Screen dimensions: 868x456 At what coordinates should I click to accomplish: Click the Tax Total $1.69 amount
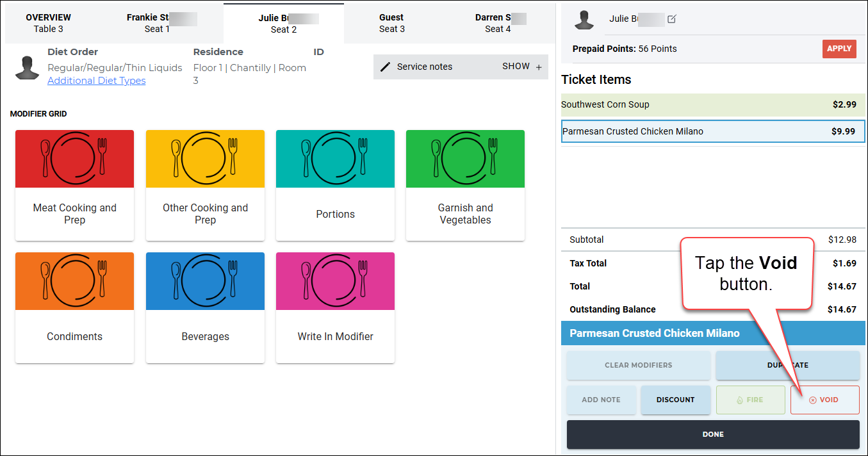[x=844, y=263]
